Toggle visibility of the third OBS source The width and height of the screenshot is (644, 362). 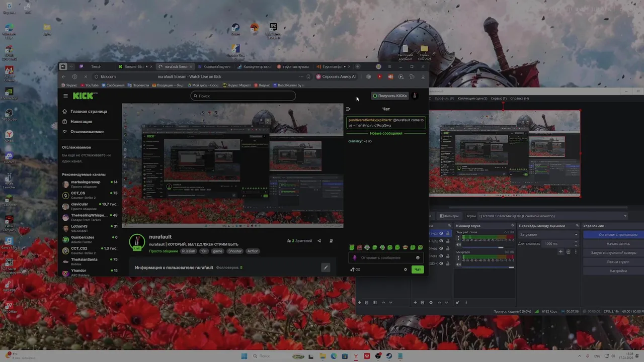441,248
